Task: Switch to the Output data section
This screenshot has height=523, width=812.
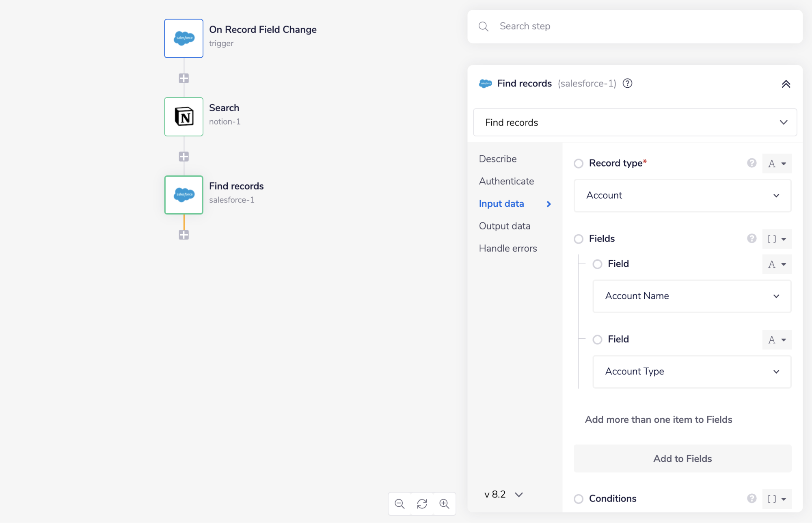Action: point(504,226)
